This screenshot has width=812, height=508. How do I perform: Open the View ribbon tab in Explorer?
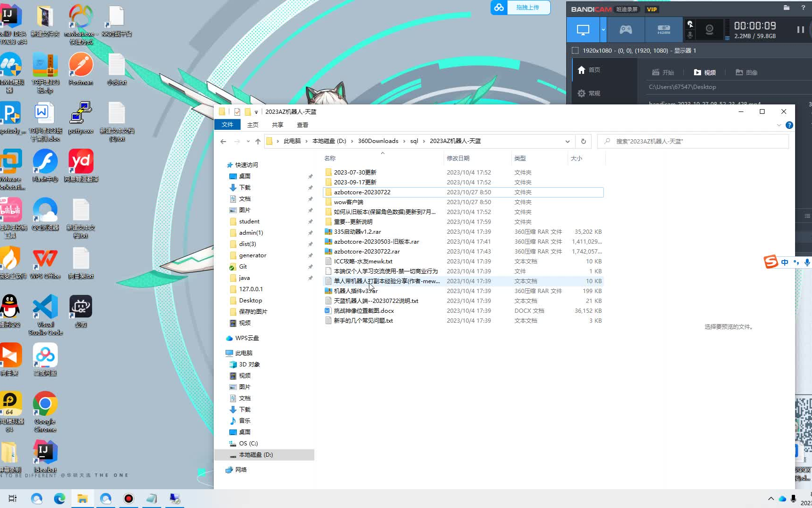point(303,125)
